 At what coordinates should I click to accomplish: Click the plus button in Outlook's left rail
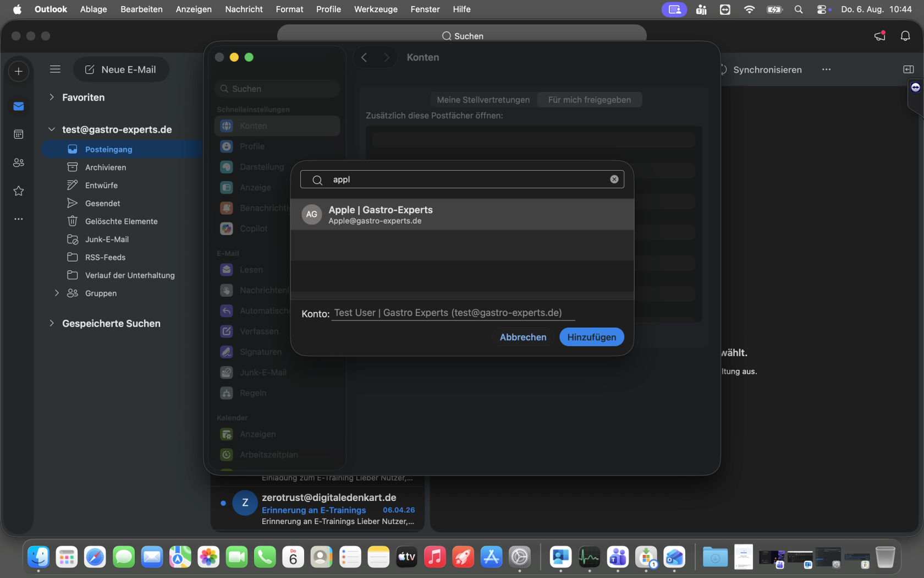tap(19, 71)
